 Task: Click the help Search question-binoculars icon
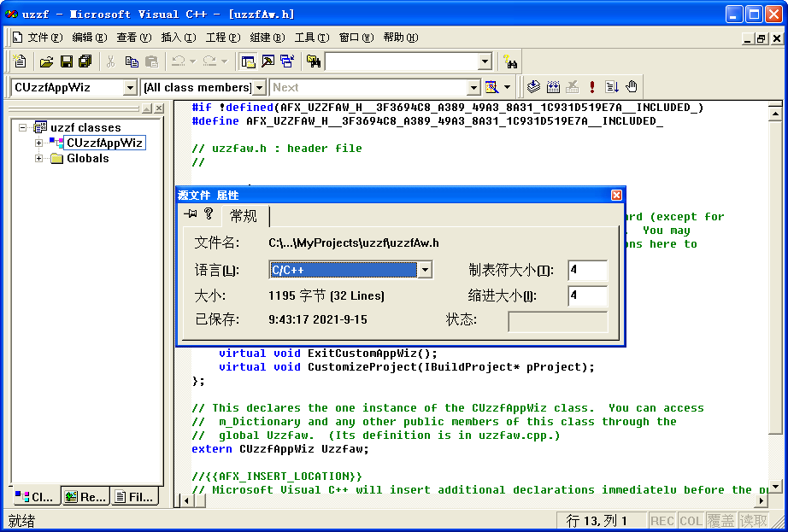(510, 62)
